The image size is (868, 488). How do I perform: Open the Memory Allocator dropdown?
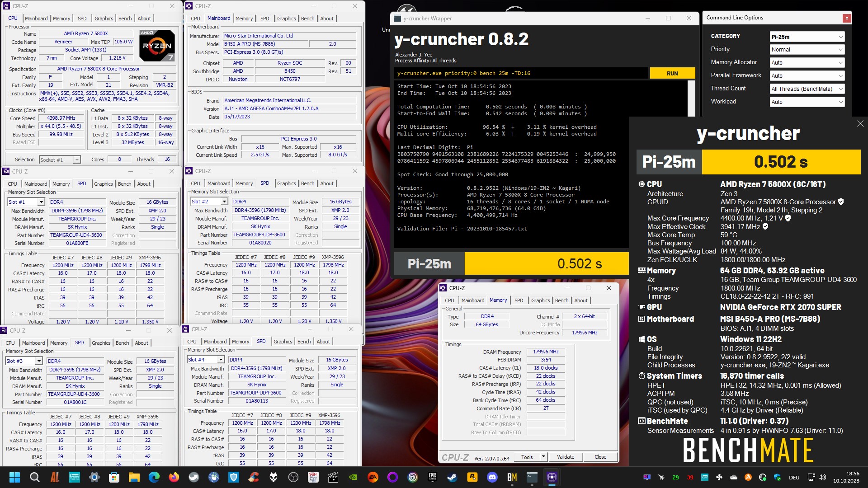(807, 63)
